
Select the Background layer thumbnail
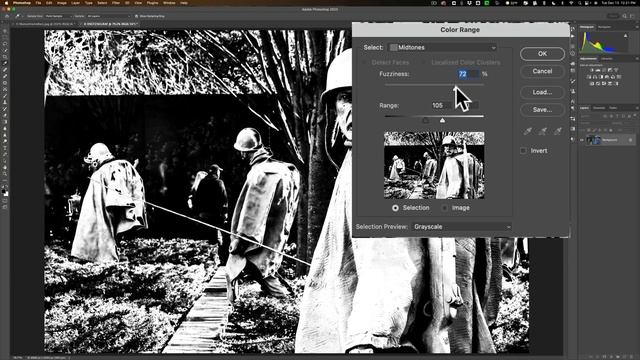pyautogui.click(x=593, y=140)
